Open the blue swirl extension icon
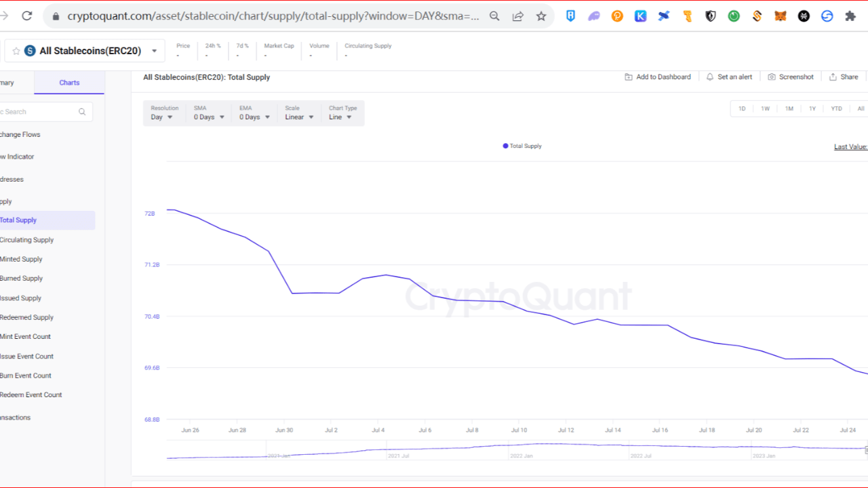 click(x=827, y=16)
